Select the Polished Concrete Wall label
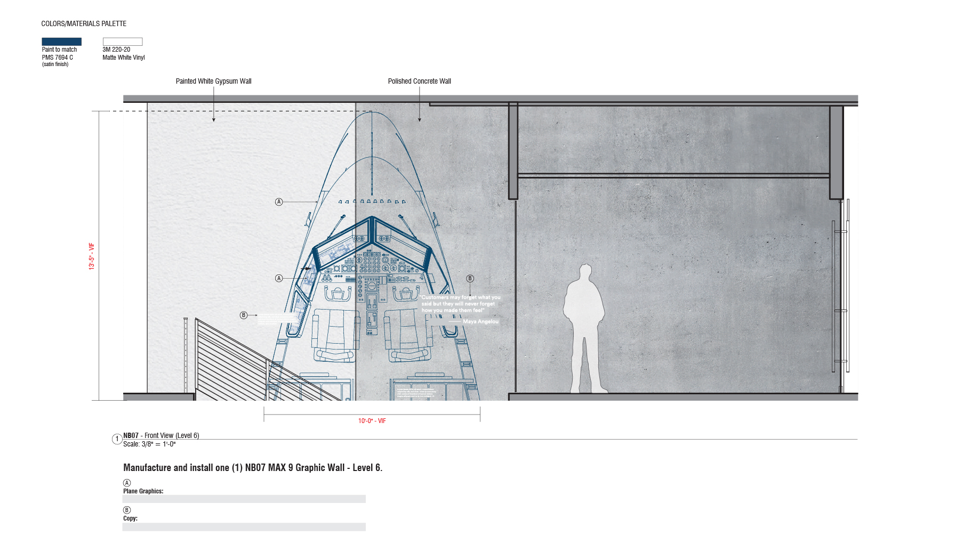Viewport: 971px width, 560px height. click(419, 82)
